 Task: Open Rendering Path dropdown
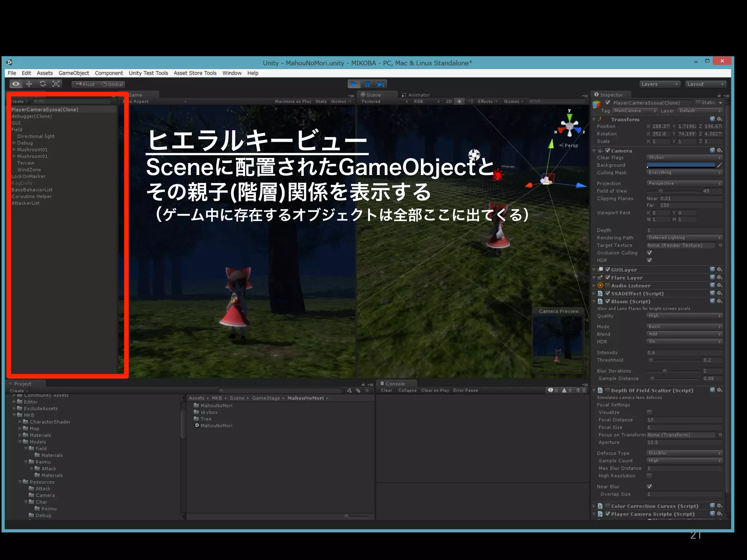(684, 238)
